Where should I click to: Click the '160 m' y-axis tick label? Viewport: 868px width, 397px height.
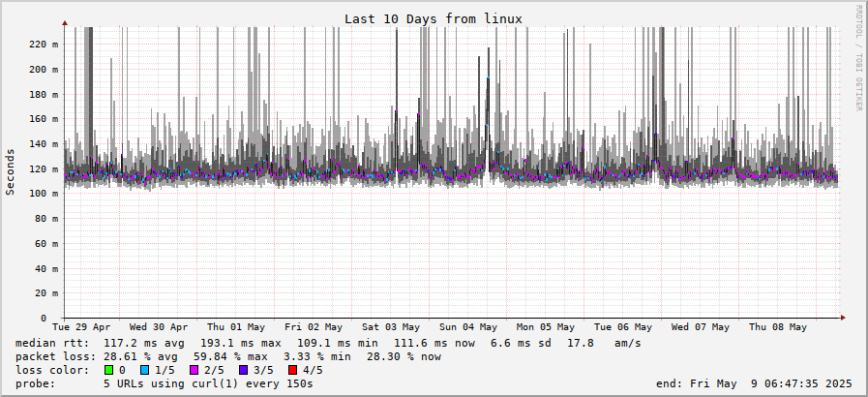point(44,119)
